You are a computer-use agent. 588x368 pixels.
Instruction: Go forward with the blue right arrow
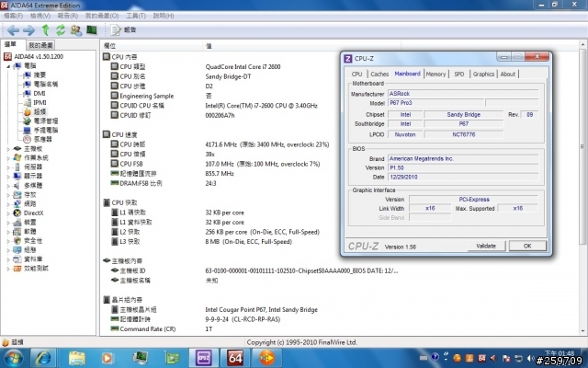coord(28,30)
